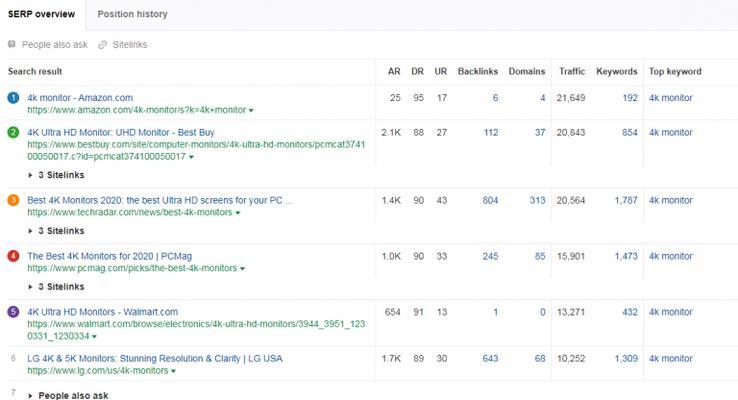Image resolution: width=738 pixels, height=400 pixels.
Task: Open Walmart's 432 keywords count
Action: click(630, 312)
